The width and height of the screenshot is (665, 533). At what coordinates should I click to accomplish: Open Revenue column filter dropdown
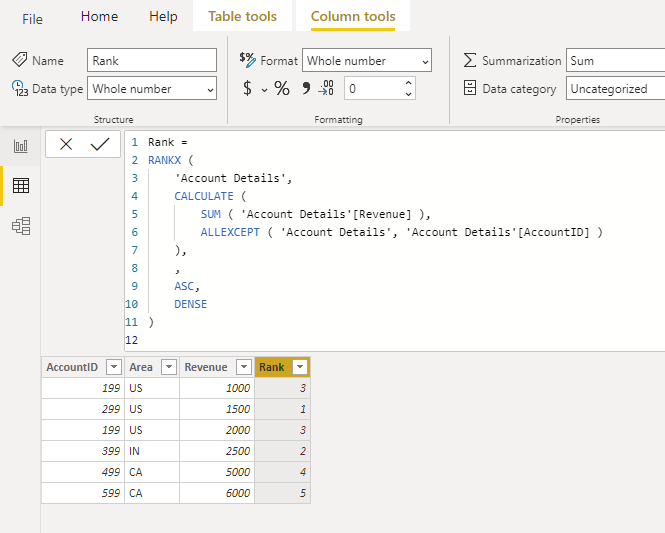(x=244, y=367)
